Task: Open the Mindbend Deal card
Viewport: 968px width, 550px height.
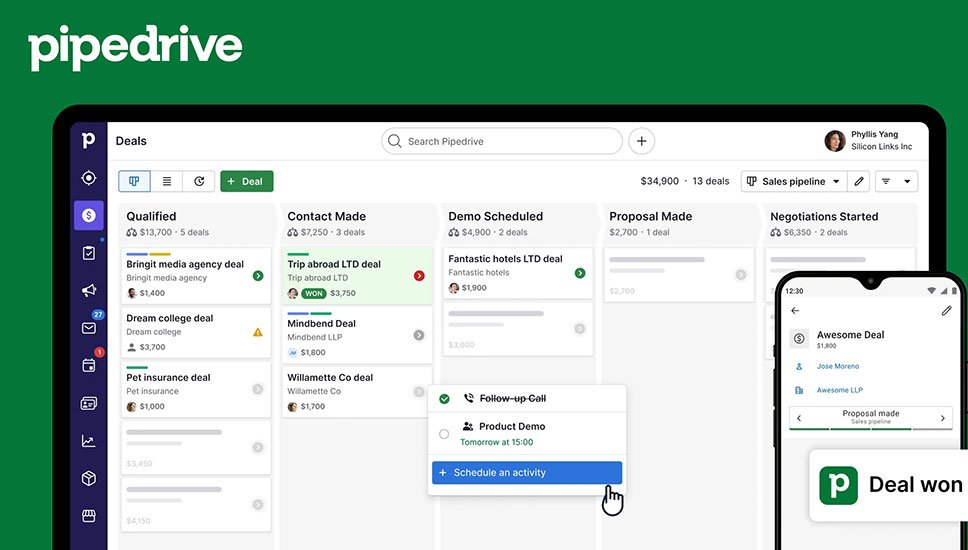Action: click(357, 335)
